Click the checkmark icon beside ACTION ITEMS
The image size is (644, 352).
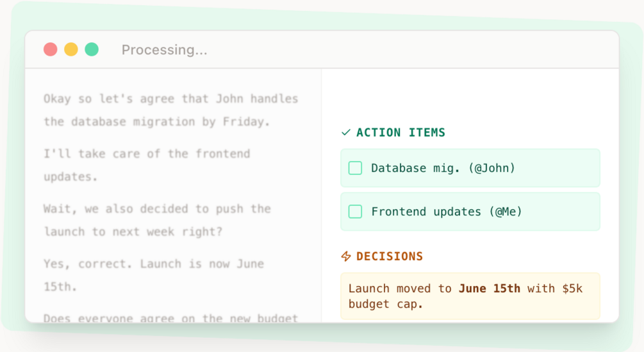coord(346,133)
